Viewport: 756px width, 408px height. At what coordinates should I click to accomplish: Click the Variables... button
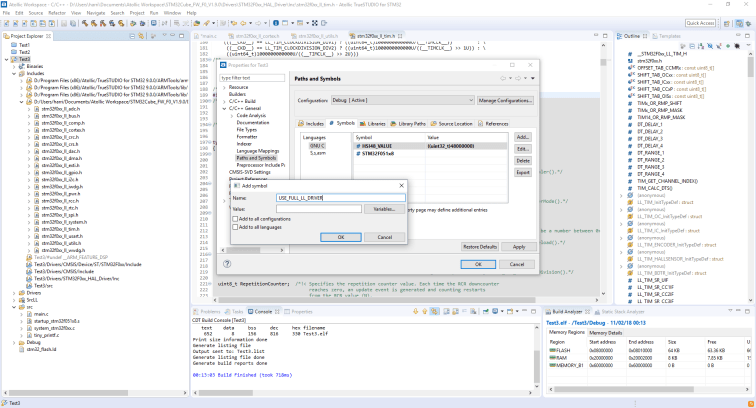(x=384, y=209)
